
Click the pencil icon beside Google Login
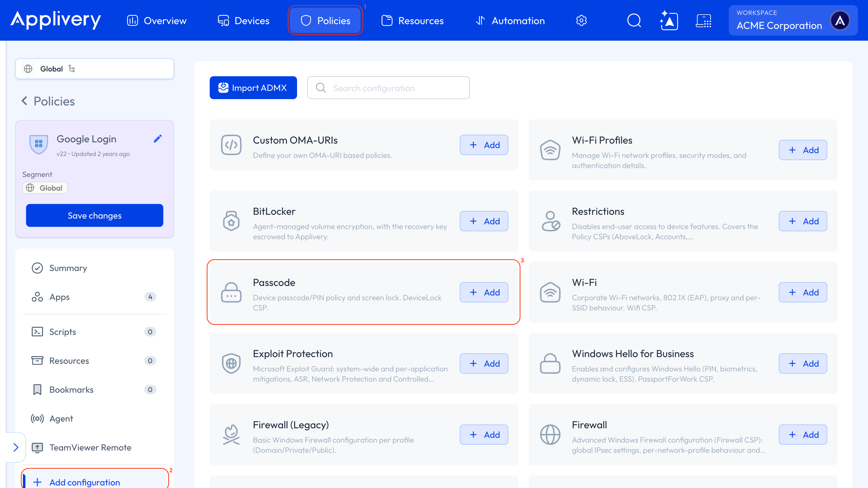[x=158, y=139]
